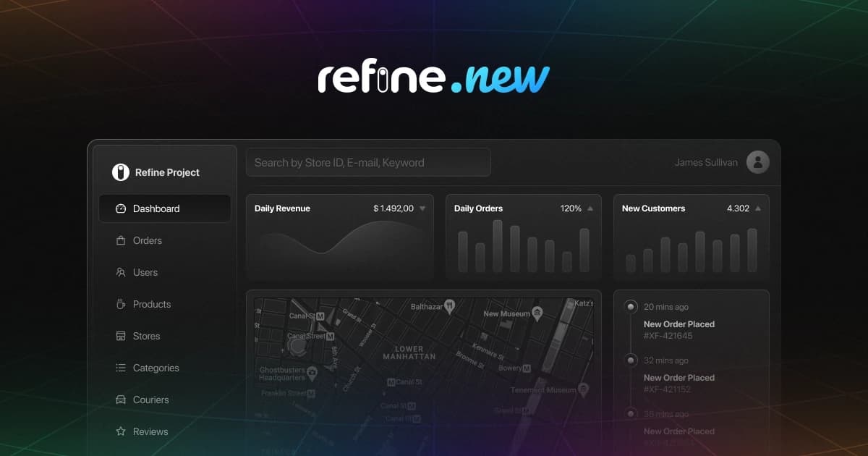Open order #XF-421152 from the activity feed
The image size is (868, 456).
click(x=668, y=389)
